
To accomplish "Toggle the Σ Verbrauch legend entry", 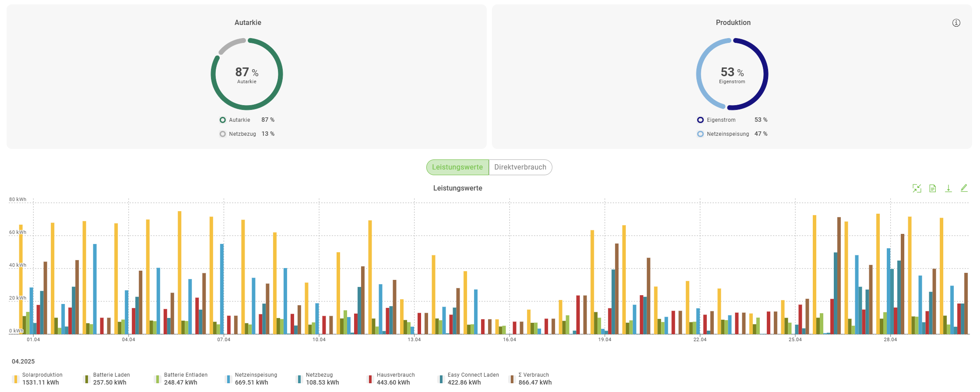I will (533, 375).
